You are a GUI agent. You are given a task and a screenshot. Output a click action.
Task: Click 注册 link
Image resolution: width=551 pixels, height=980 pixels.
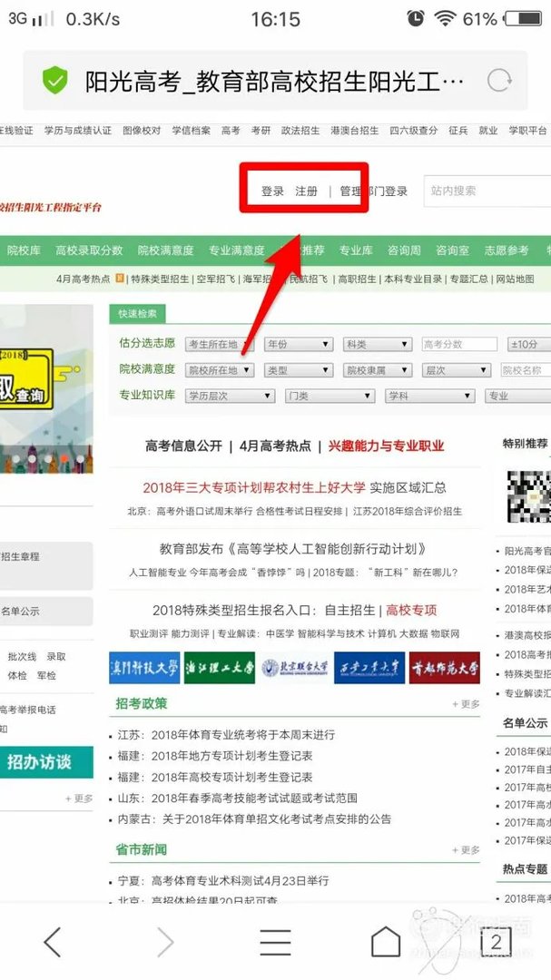coord(307,191)
